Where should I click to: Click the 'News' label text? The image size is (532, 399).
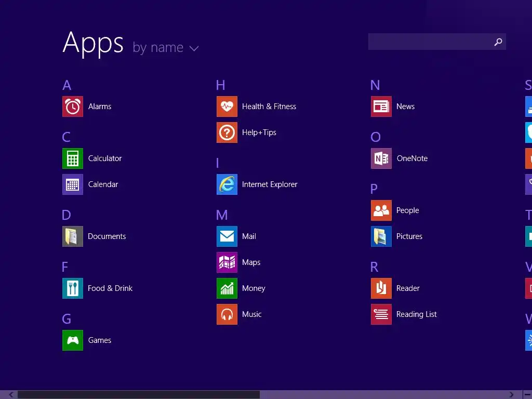[405, 107]
